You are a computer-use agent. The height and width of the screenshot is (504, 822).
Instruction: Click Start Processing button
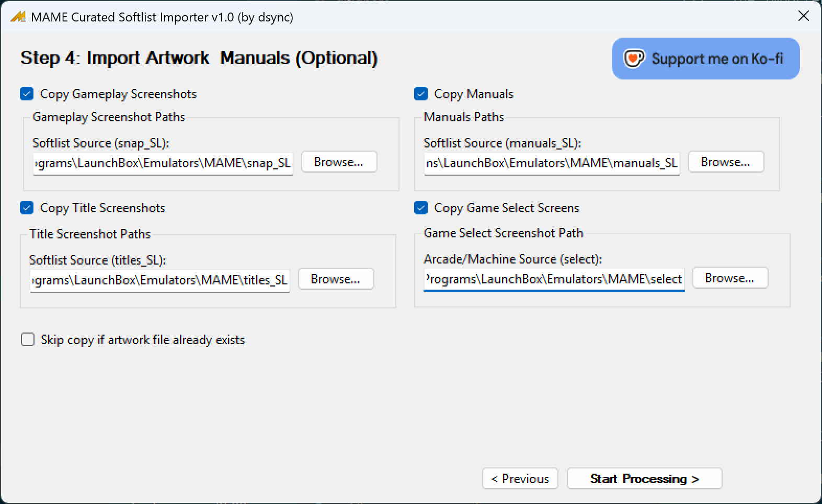(x=644, y=478)
